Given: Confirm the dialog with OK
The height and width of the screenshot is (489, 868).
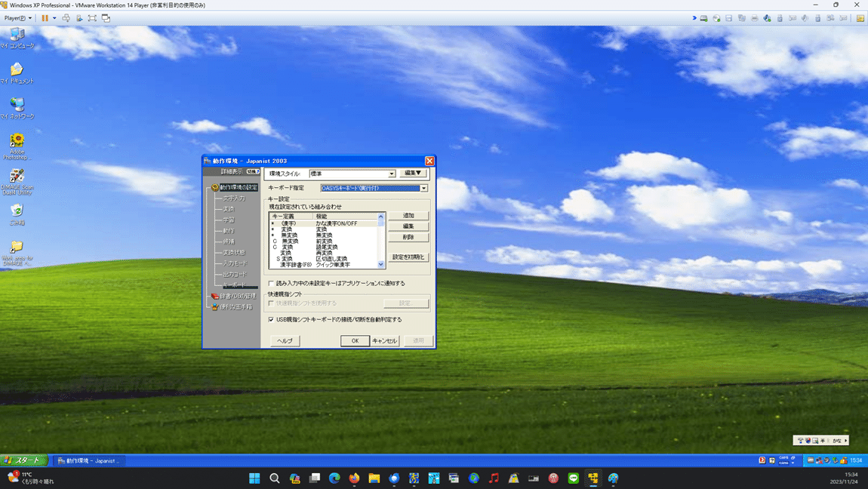Looking at the screenshot, I should click(x=356, y=341).
